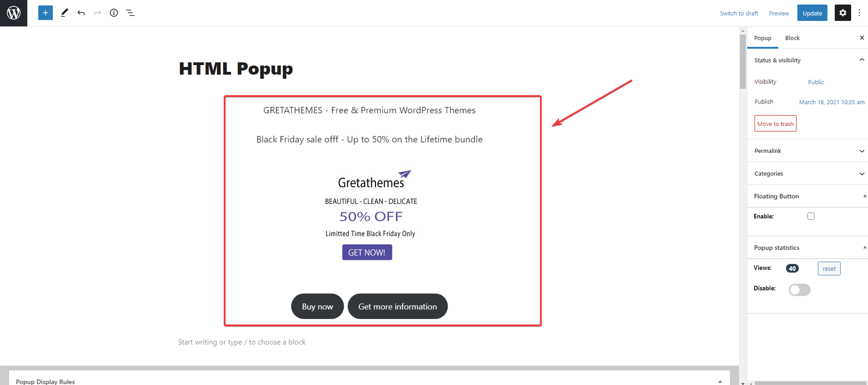Open the document details info icon

click(x=114, y=13)
